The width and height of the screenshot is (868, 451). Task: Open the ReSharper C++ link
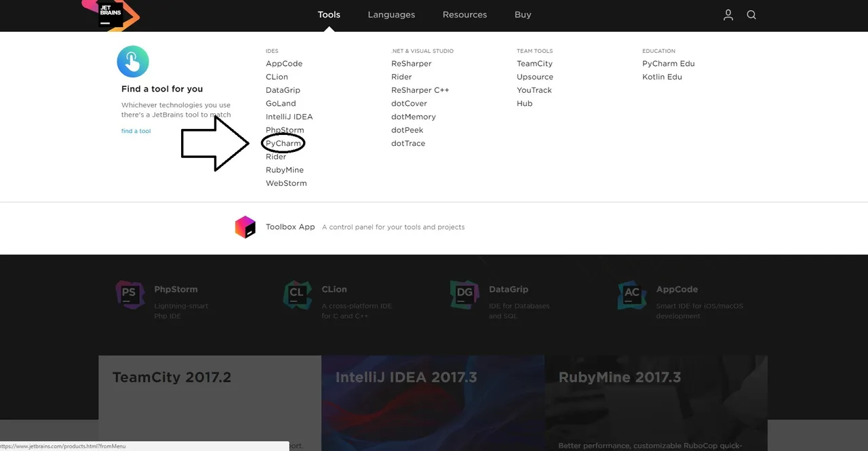pyautogui.click(x=420, y=90)
